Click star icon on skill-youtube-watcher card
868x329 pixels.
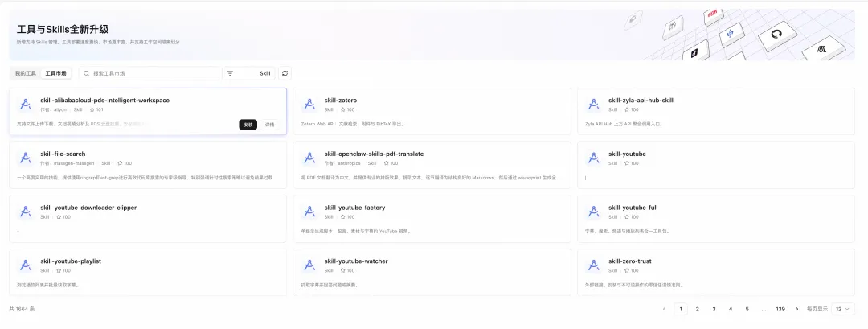pos(342,271)
